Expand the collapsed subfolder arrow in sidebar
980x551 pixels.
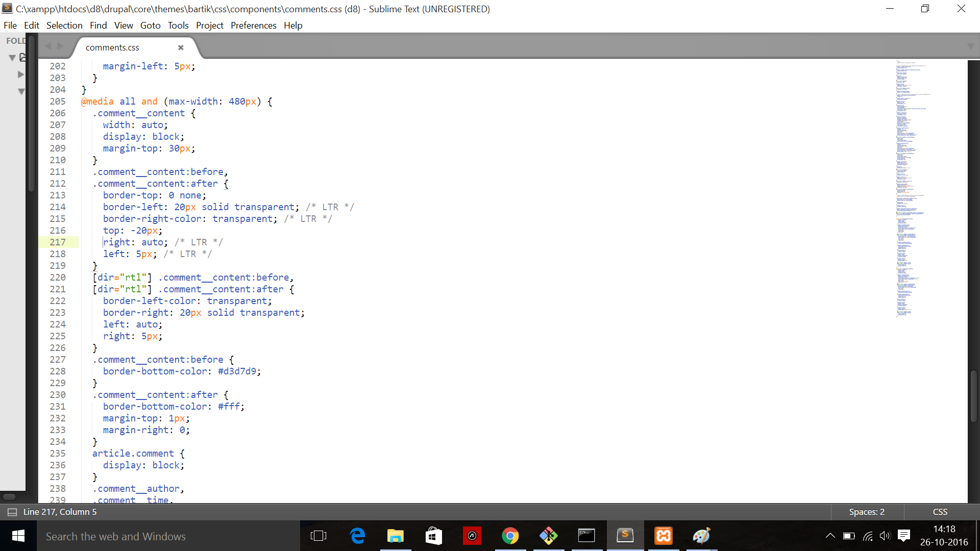tap(21, 74)
